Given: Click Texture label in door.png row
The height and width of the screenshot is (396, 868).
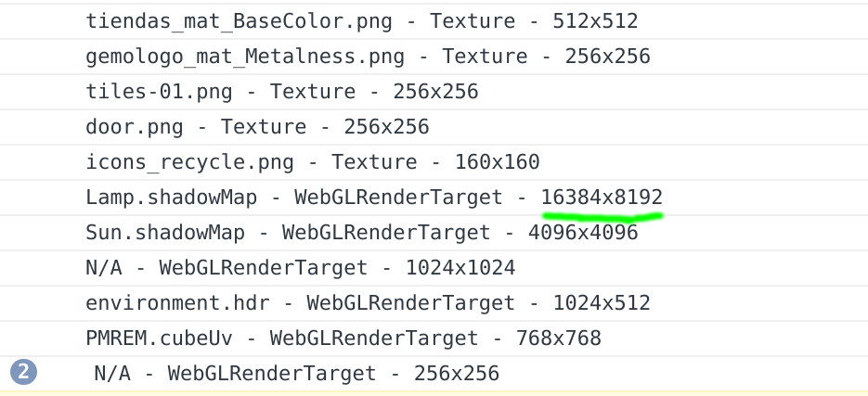Looking at the screenshot, I should (x=264, y=127).
